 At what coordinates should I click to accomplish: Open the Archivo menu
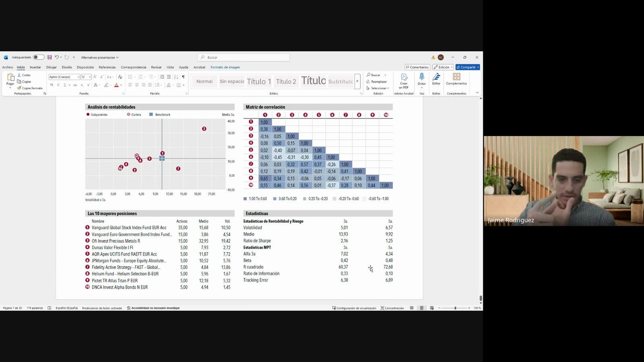tap(8, 67)
